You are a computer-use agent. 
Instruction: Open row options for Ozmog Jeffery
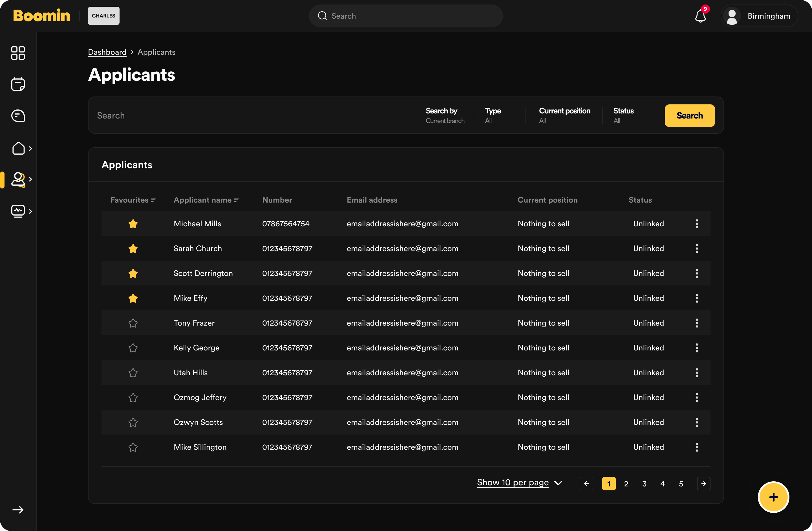pyautogui.click(x=697, y=398)
